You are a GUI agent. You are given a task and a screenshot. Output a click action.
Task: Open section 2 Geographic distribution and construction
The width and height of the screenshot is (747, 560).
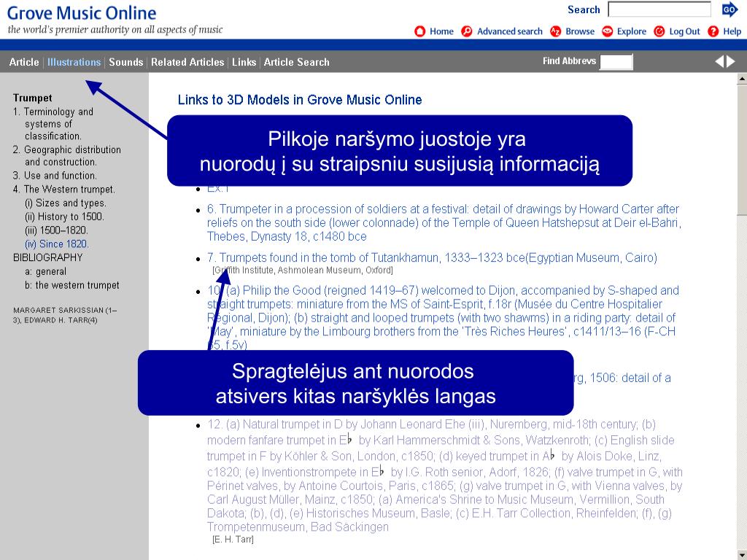coord(66,156)
